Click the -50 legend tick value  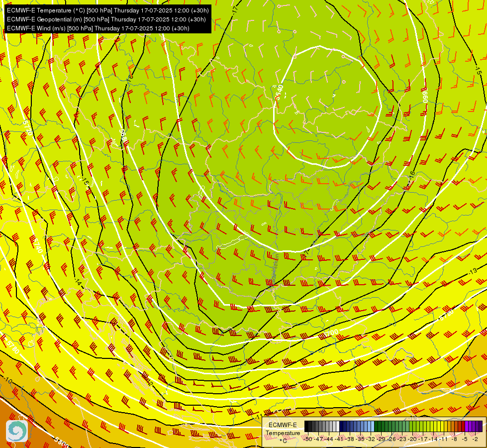[x=307, y=439]
